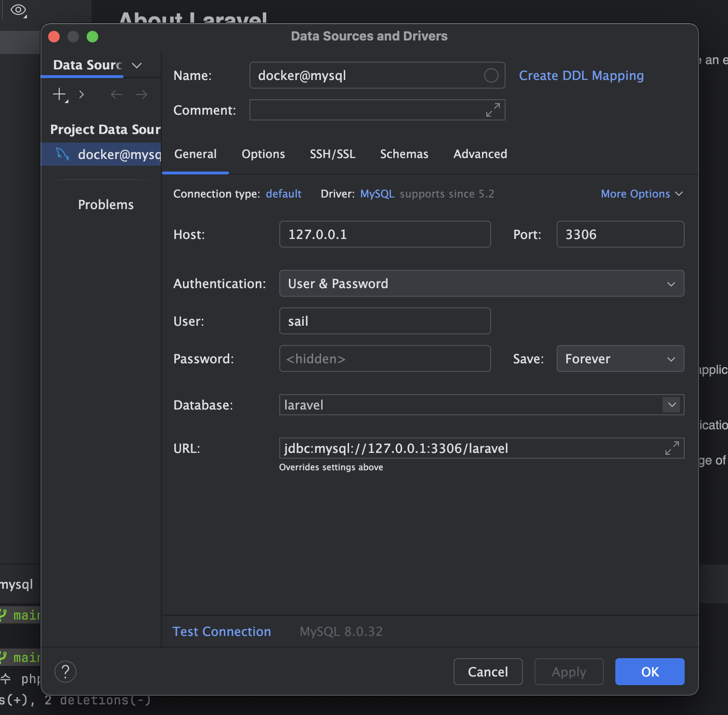Open the Database dropdown arrow button
Screen dimensions: 728x715
pos(672,405)
